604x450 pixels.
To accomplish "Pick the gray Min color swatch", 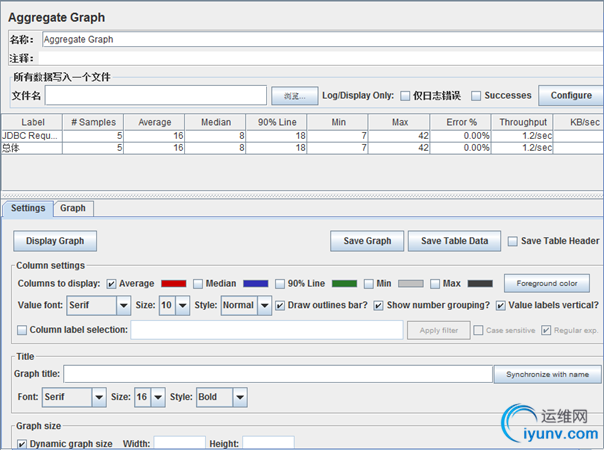I will pyautogui.click(x=411, y=284).
